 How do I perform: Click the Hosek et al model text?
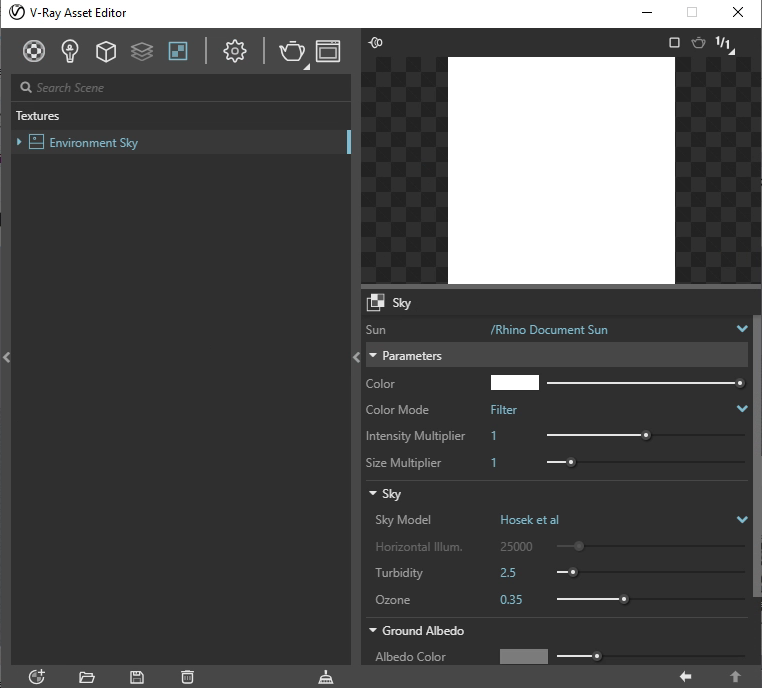pos(530,520)
